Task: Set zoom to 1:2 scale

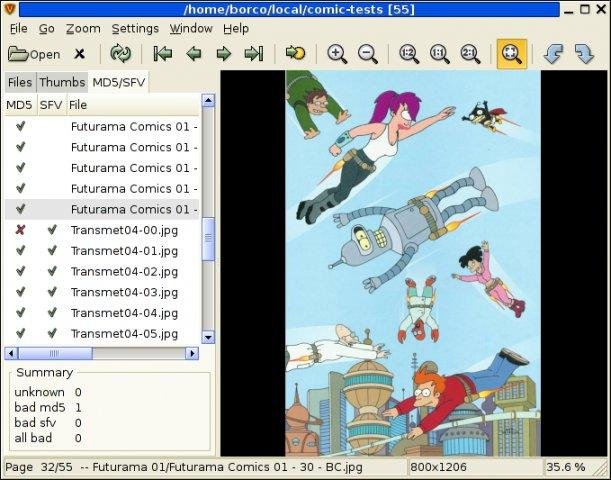Action: point(409,54)
